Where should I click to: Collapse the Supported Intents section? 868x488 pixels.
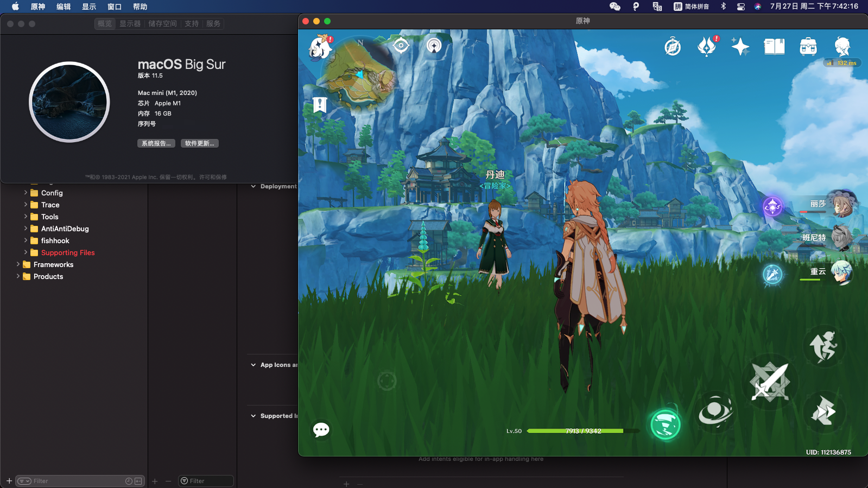click(253, 416)
